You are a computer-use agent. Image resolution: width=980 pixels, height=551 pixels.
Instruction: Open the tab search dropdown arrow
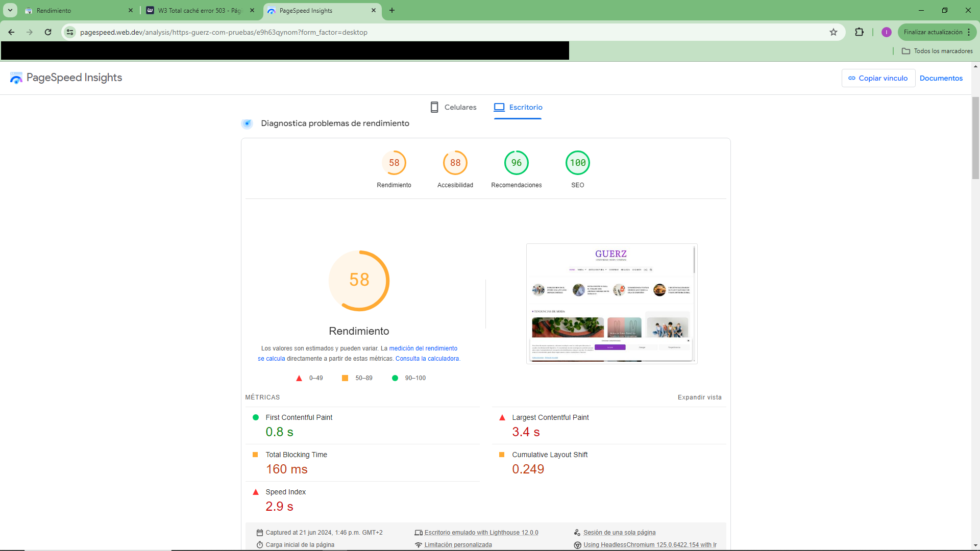point(10,10)
